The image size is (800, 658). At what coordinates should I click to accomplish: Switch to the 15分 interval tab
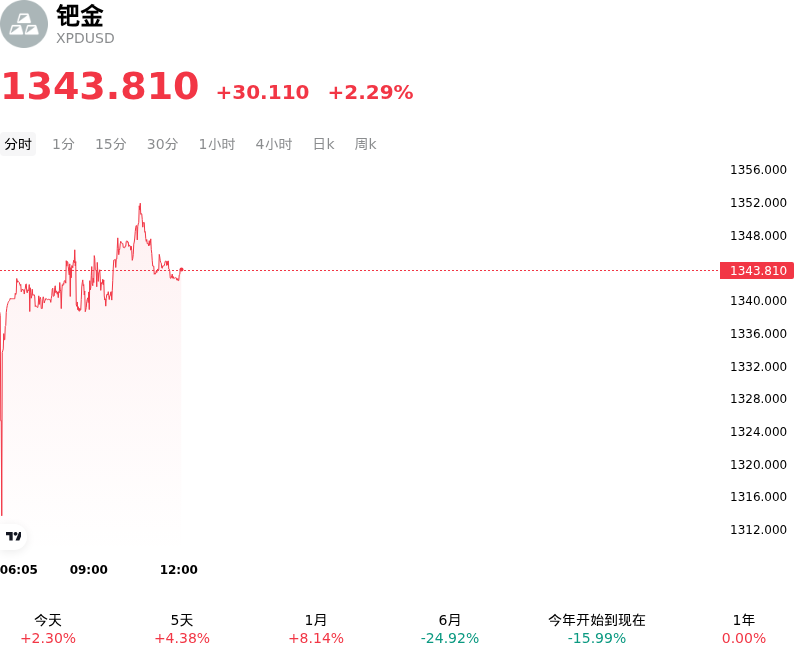tap(111, 144)
